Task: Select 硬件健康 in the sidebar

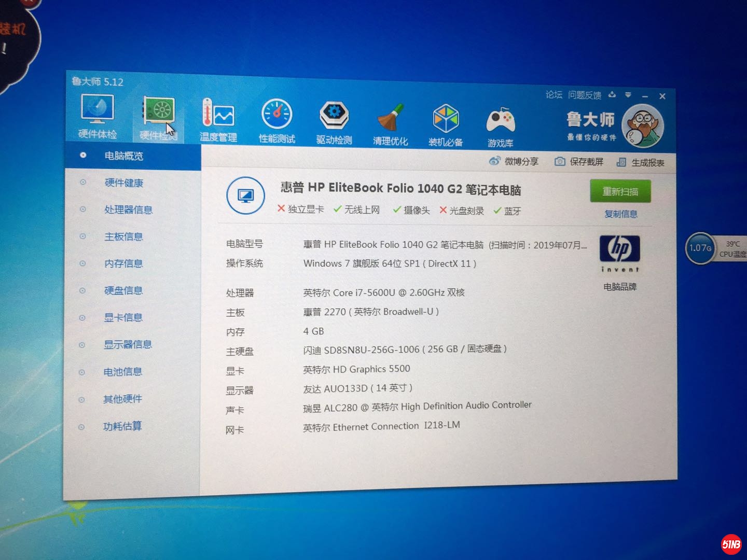Action: tap(123, 183)
